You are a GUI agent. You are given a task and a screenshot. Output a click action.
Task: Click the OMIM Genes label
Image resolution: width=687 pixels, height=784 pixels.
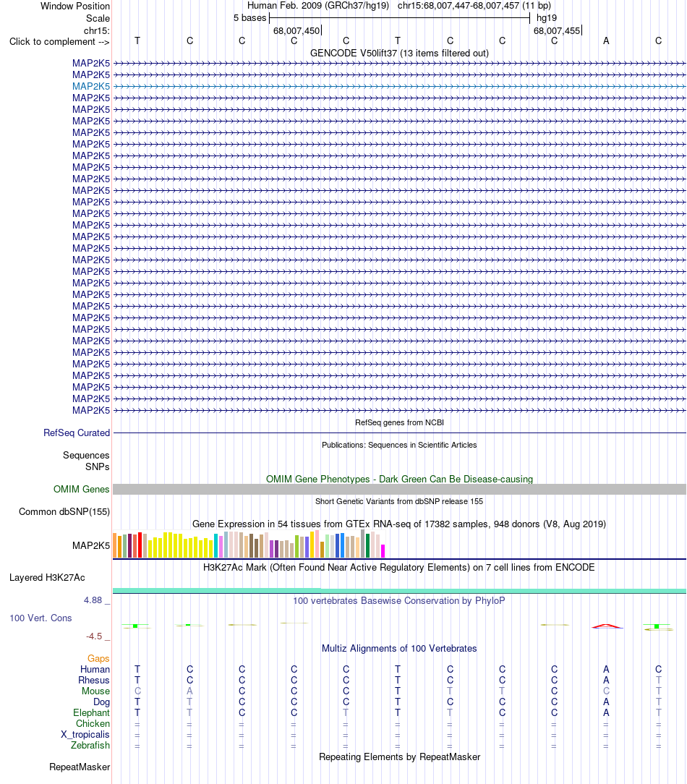pyautogui.click(x=82, y=490)
